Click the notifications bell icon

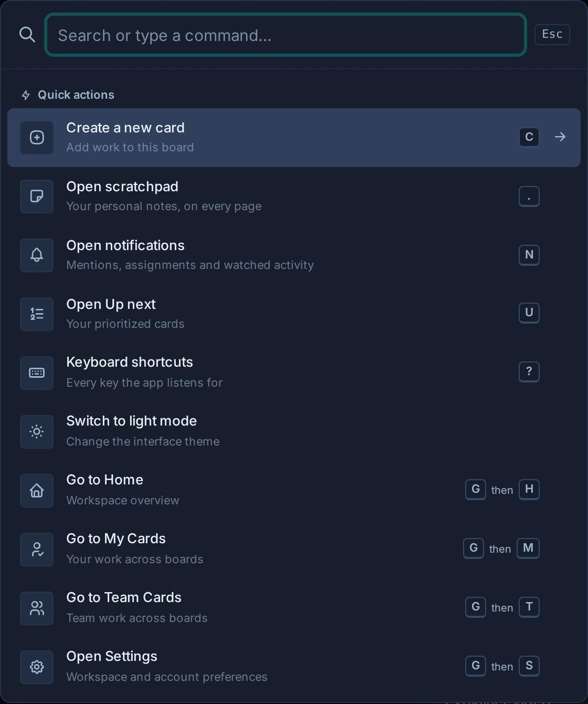point(37,255)
